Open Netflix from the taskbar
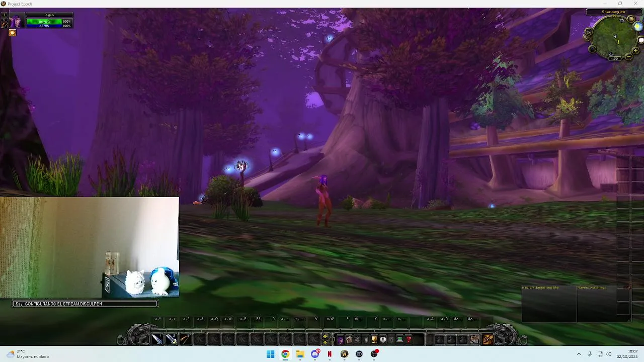Viewport: 644px width, 362px height. (x=330, y=354)
